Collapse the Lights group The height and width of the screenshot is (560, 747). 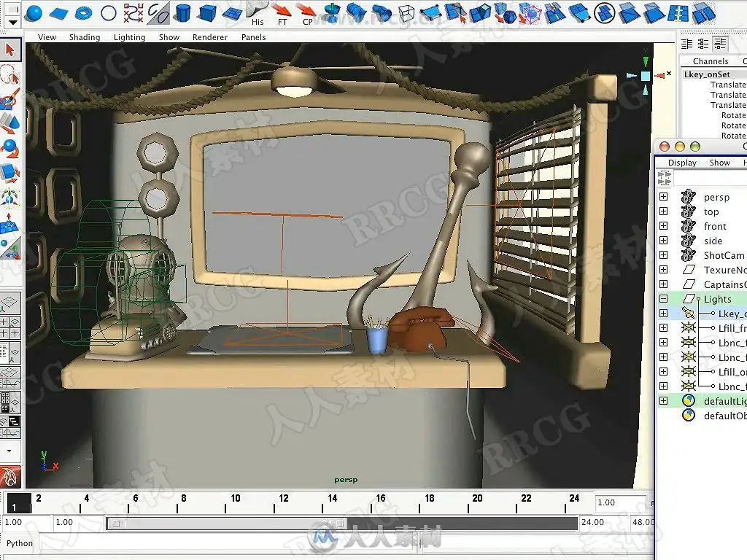point(663,298)
